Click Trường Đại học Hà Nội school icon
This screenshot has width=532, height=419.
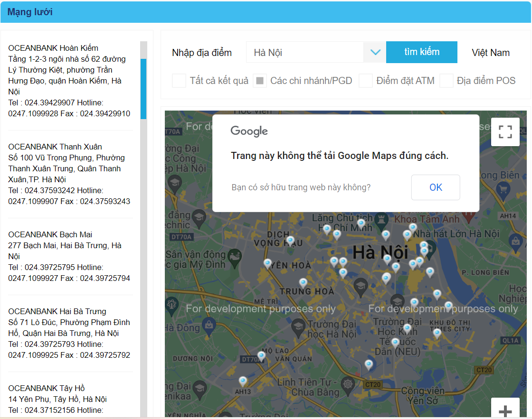tap(298, 327)
